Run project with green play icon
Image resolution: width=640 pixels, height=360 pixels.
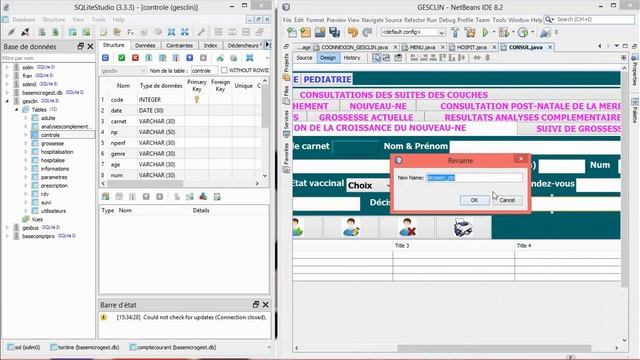(485, 32)
